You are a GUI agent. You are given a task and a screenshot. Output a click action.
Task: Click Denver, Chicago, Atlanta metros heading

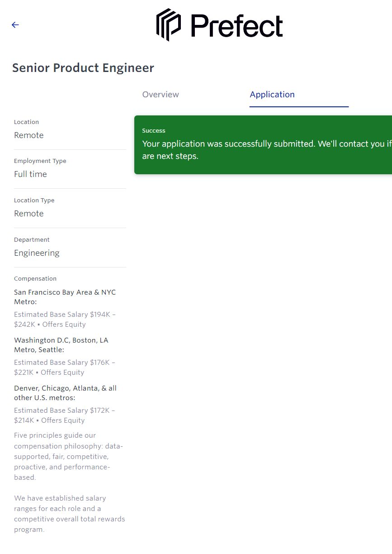(x=65, y=393)
